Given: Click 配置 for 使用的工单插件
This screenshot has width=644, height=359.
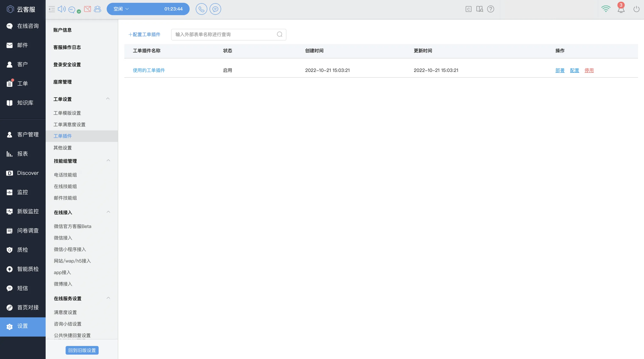Looking at the screenshot, I should pyautogui.click(x=574, y=71).
